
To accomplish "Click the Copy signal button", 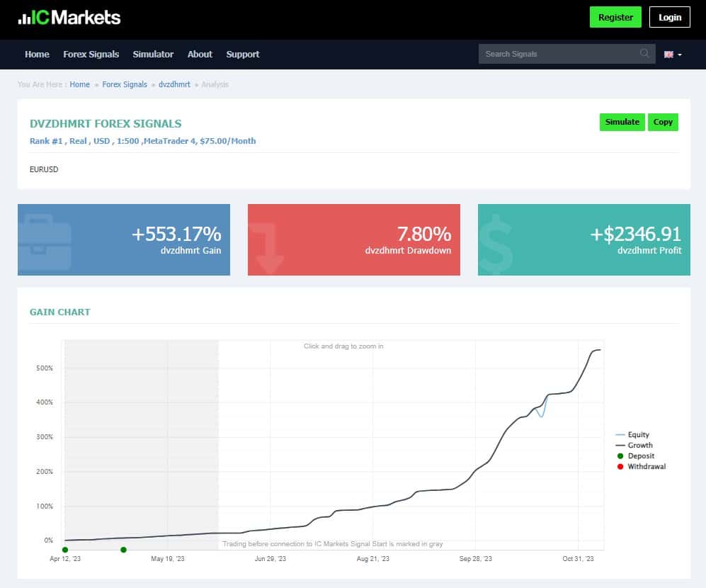I will (x=663, y=122).
